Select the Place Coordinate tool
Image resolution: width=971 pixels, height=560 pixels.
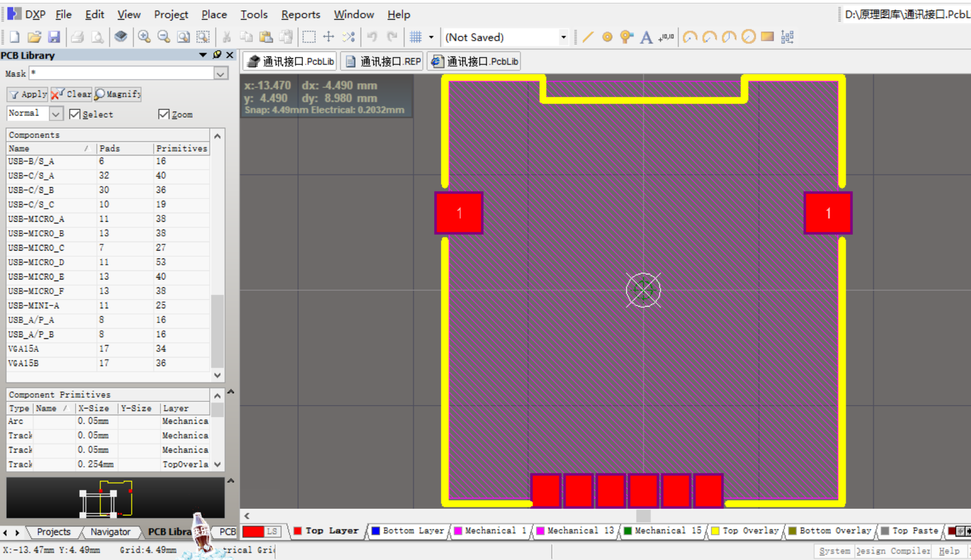coord(666,37)
